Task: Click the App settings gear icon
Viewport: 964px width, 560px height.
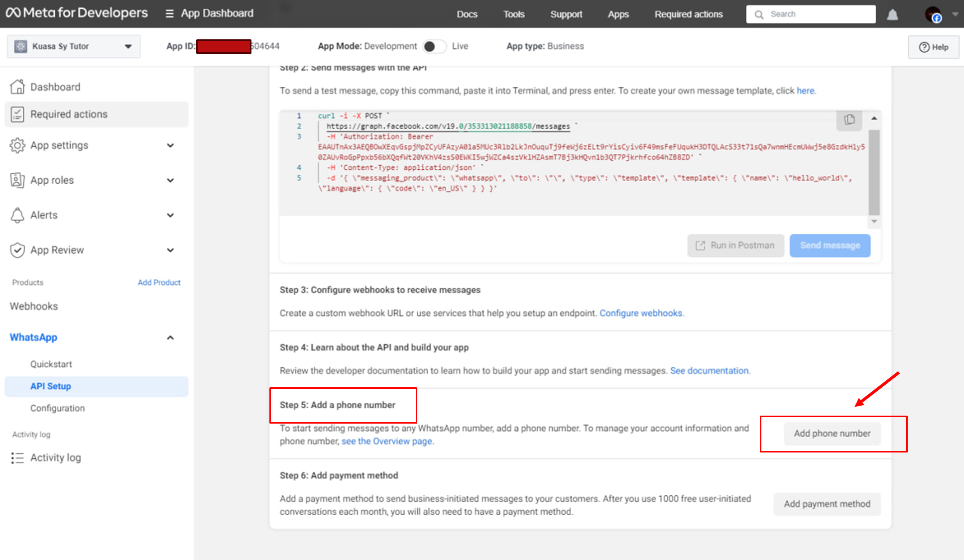Action: (x=17, y=145)
